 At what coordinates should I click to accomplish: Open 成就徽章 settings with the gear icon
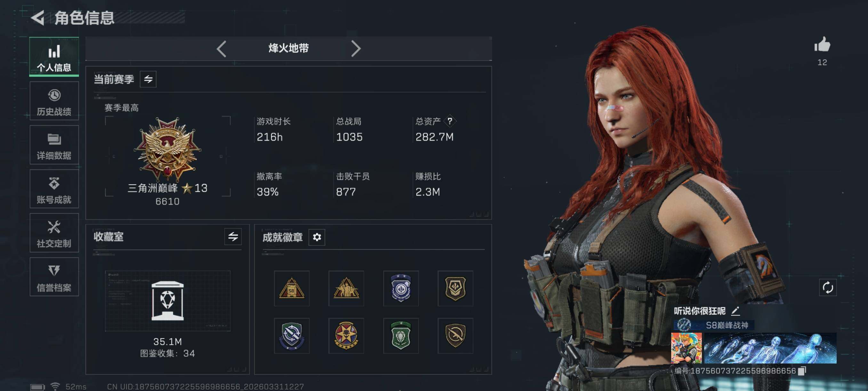(x=317, y=237)
